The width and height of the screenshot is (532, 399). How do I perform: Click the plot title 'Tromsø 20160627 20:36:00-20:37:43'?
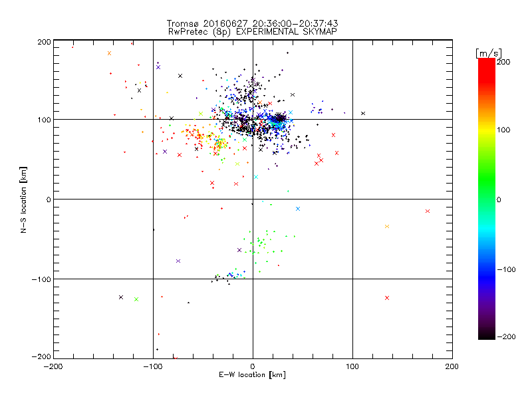click(253, 23)
